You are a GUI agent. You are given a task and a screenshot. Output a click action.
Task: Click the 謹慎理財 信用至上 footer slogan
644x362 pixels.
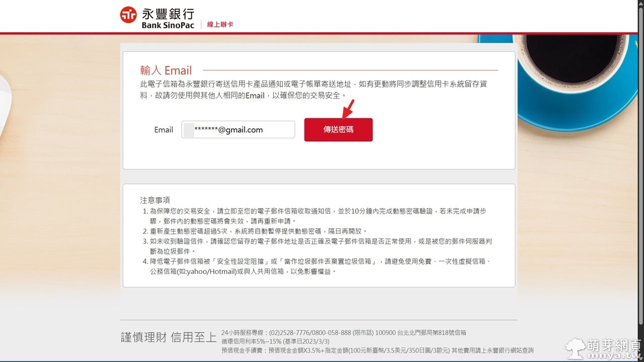(x=169, y=337)
